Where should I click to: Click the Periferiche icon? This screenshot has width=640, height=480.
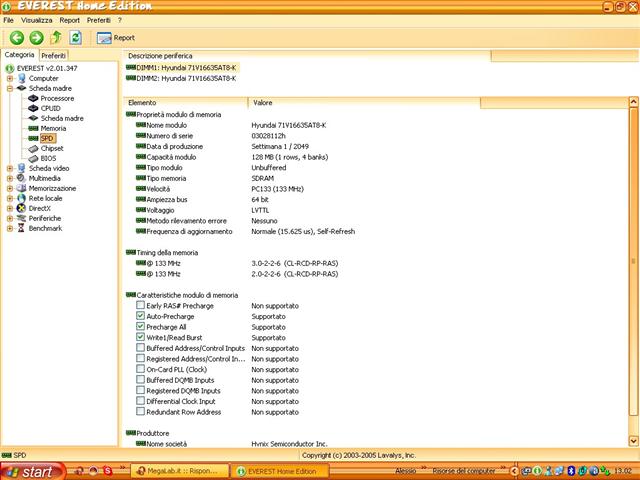pos(21,218)
